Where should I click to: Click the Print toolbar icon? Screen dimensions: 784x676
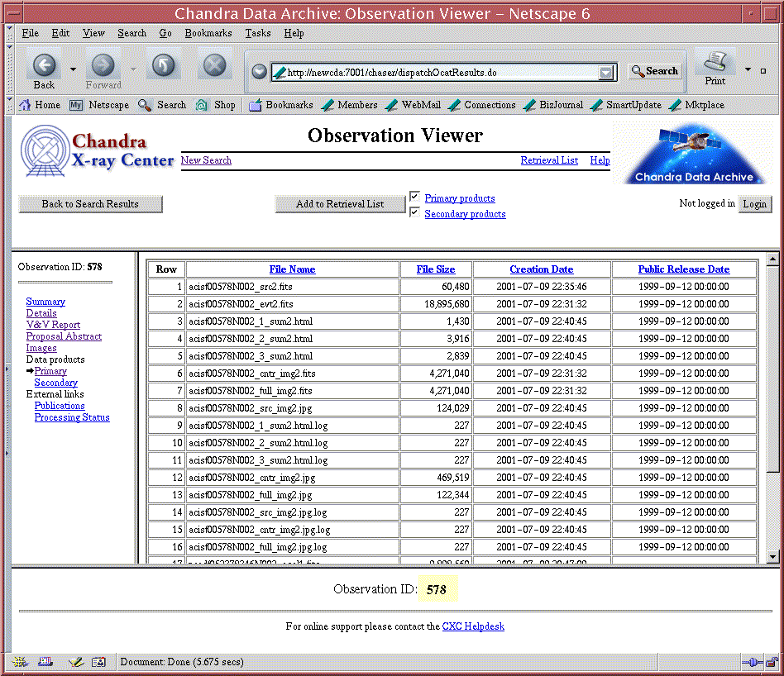[715, 63]
